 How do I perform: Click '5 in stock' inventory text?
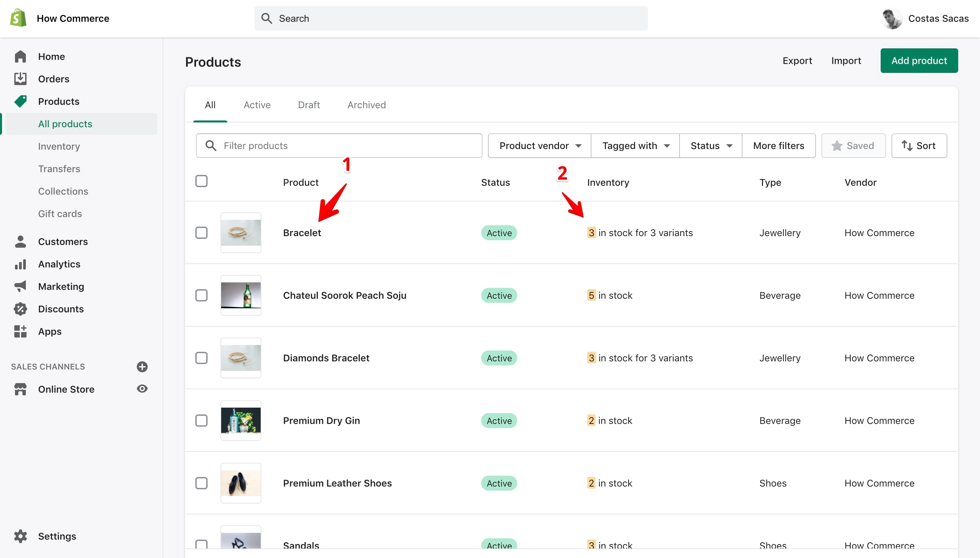point(609,295)
